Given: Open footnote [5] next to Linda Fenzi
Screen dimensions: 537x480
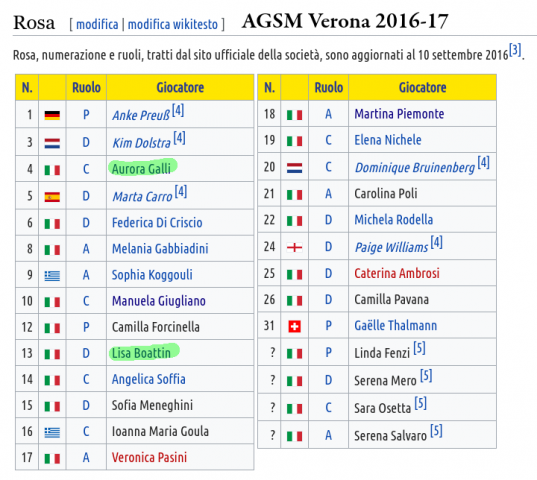Looking at the screenshot, I should (x=419, y=348).
